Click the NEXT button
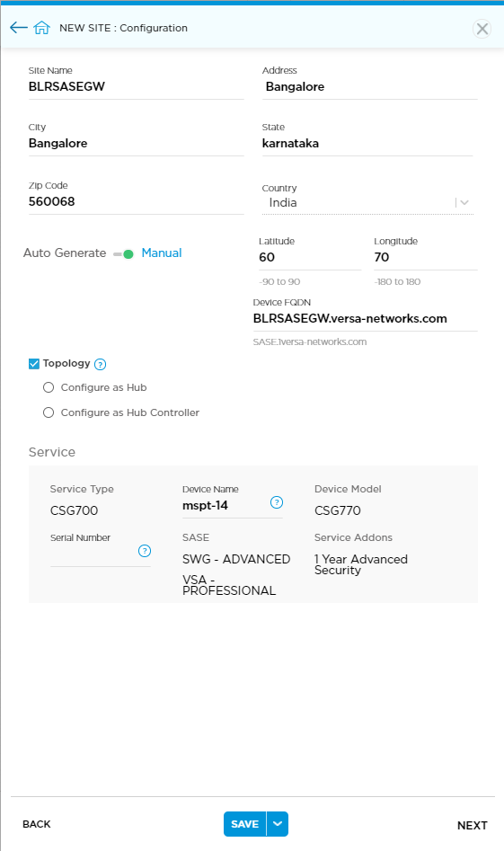This screenshot has height=851, width=504. pos(472,826)
